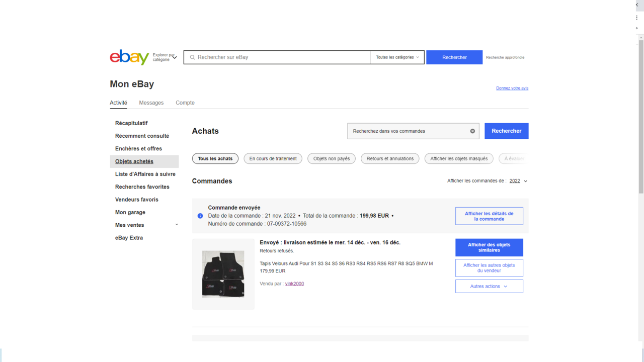Click the eBay logo
Image resolution: width=644 pixels, height=362 pixels.
click(129, 57)
